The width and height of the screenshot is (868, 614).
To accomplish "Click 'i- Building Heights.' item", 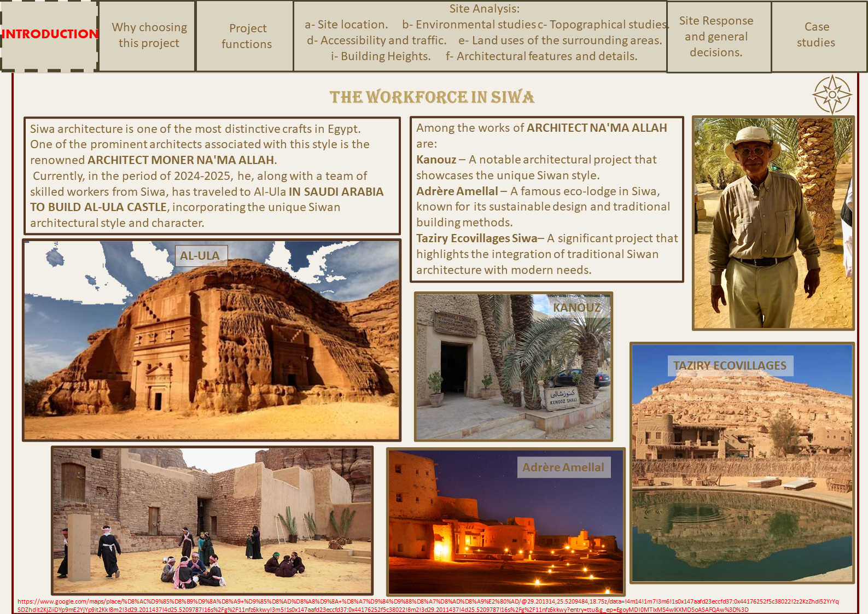I will coord(381,56).
